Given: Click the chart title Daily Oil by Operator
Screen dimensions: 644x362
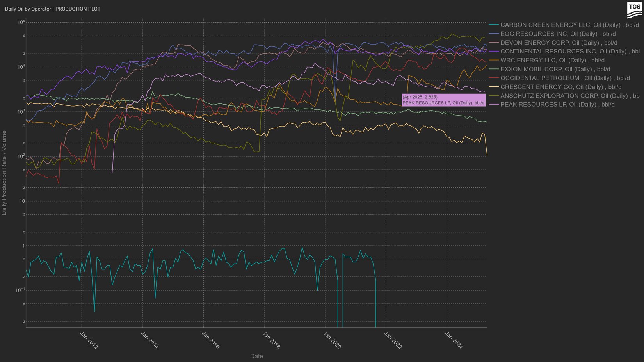Looking at the screenshot, I should point(53,9).
